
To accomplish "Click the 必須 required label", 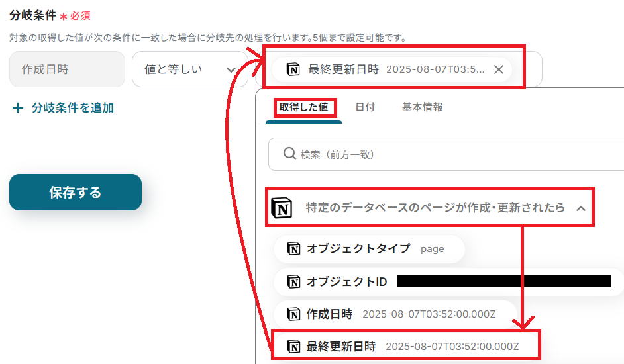I will 80,16.
